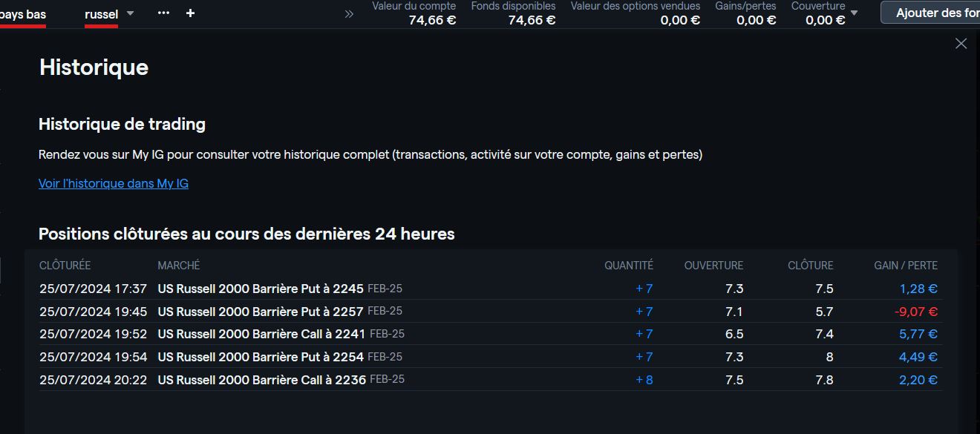Open the three-dots more workspaces menu
The width and height of the screenshot is (980, 434).
[x=163, y=13]
